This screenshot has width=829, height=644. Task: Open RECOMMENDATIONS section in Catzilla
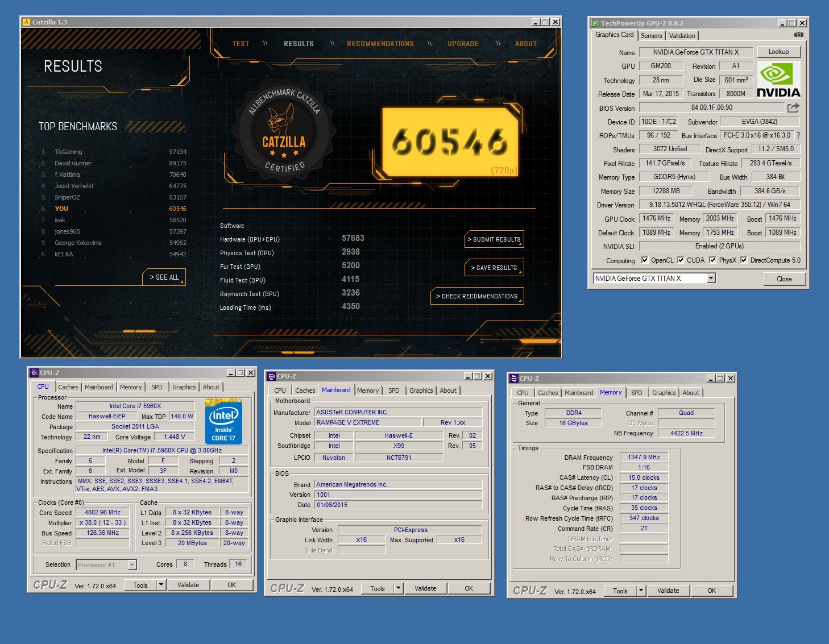click(380, 43)
